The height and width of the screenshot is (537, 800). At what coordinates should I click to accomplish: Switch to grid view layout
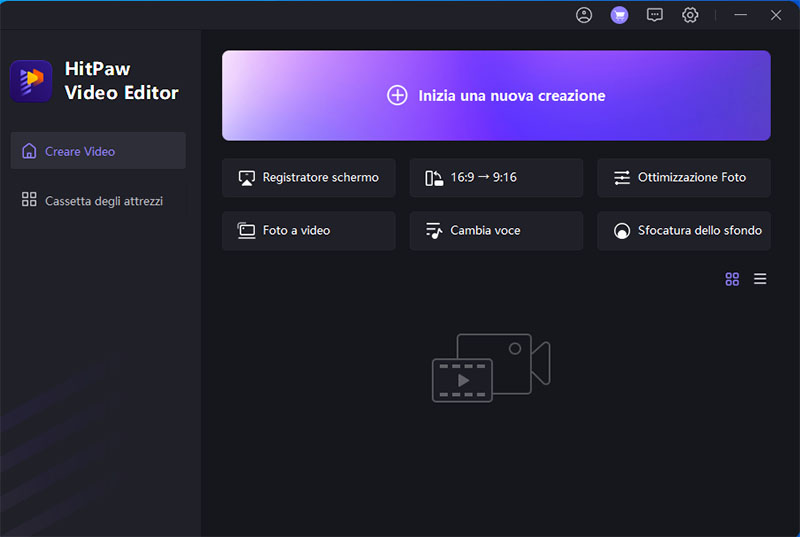[x=732, y=279]
